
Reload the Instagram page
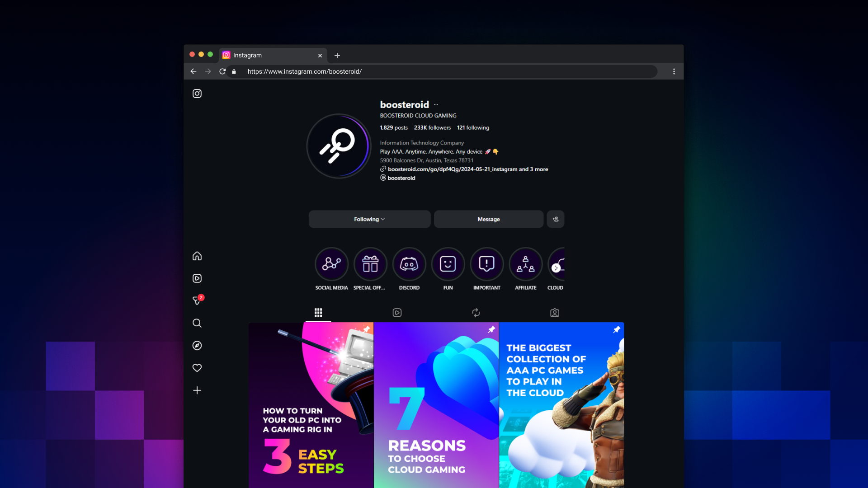click(x=222, y=71)
